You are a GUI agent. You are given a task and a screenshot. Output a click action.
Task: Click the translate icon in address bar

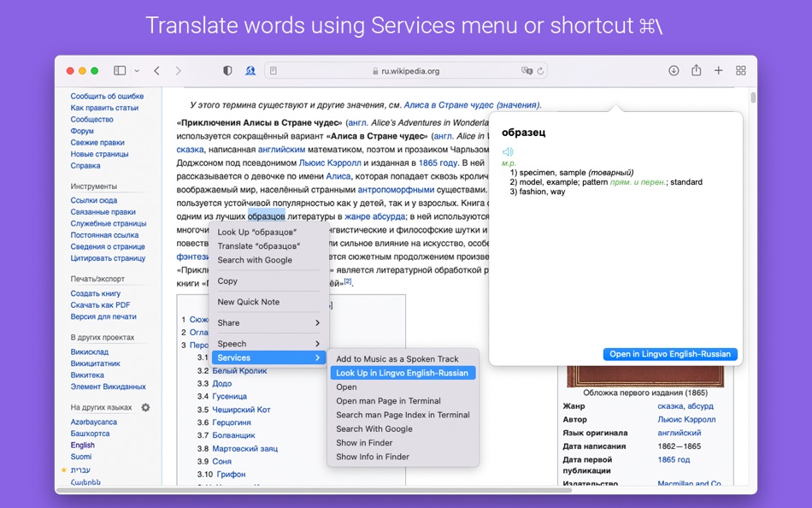tap(527, 71)
